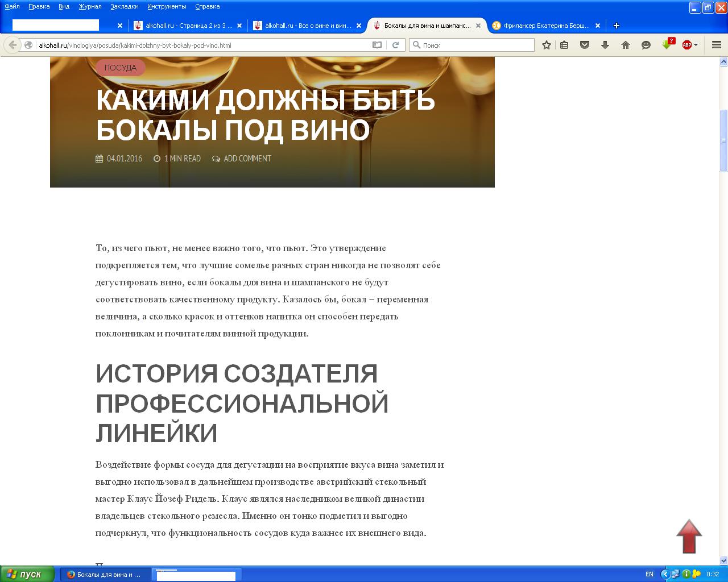Reload the current page
The width and height of the screenshot is (728, 582).
[x=395, y=45]
